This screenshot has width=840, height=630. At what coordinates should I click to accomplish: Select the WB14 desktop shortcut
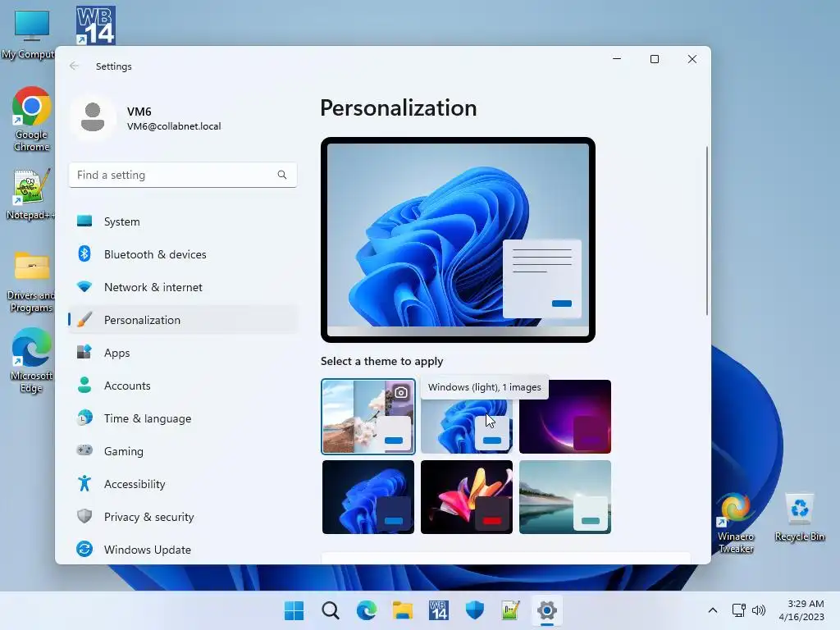pyautogui.click(x=96, y=25)
